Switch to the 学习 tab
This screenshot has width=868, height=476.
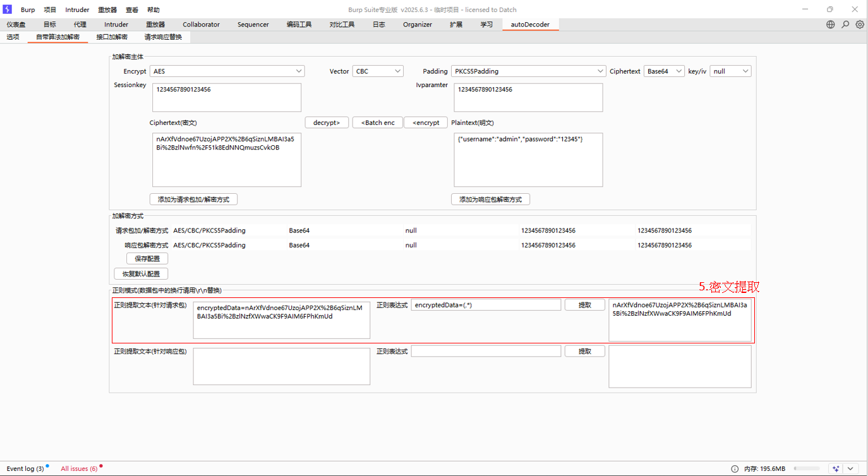pyautogui.click(x=486, y=25)
